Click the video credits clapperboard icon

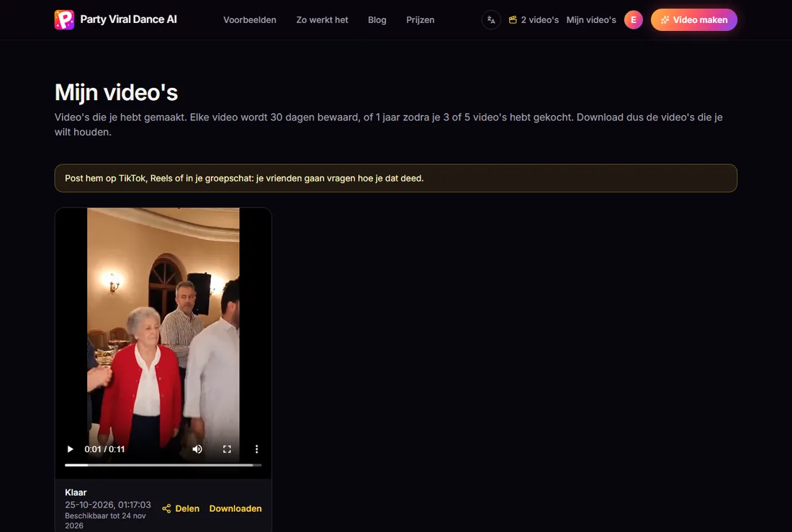click(513, 19)
